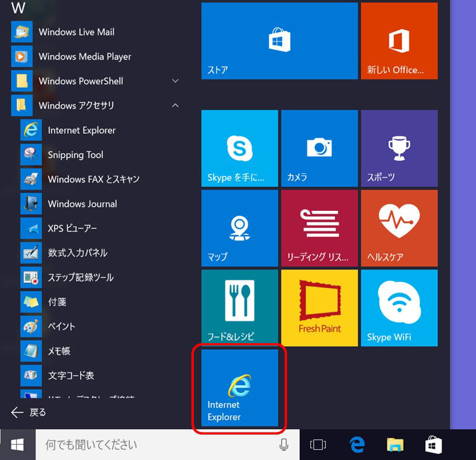Launch ペイント paint icon

tap(31, 326)
